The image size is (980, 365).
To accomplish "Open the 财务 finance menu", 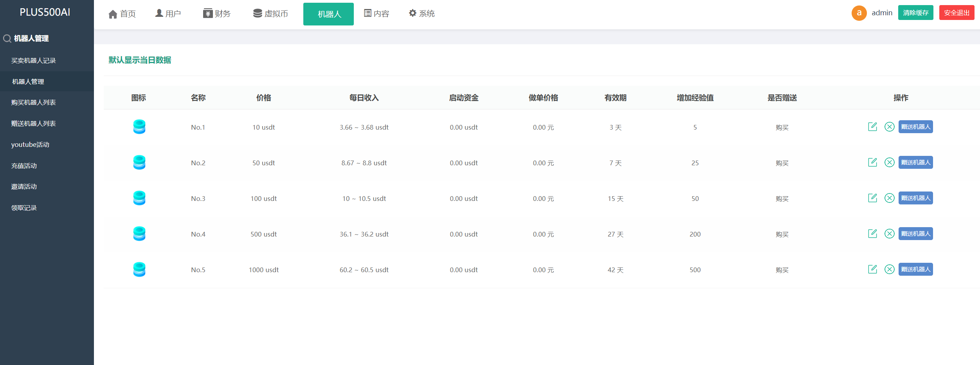I will click(x=217, y=14).
